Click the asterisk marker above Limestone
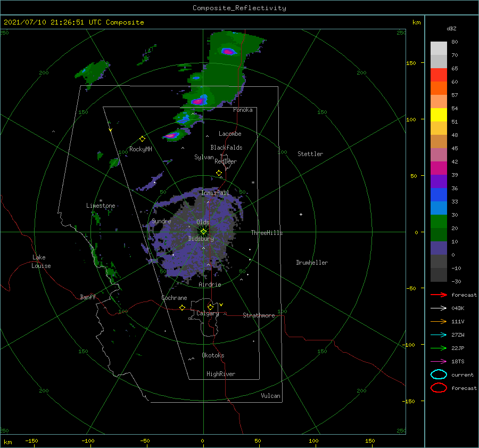Viewport: 479px width, 448px height. 101,201
